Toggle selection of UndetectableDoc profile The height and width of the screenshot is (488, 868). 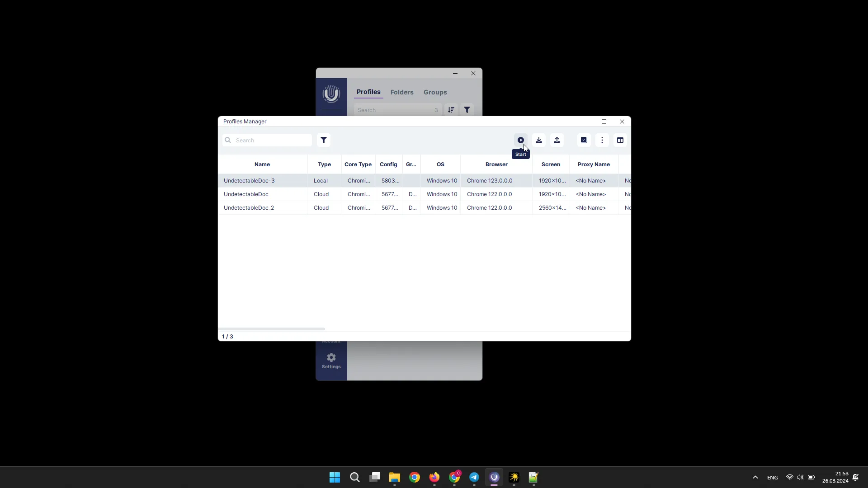coord(246,194)
